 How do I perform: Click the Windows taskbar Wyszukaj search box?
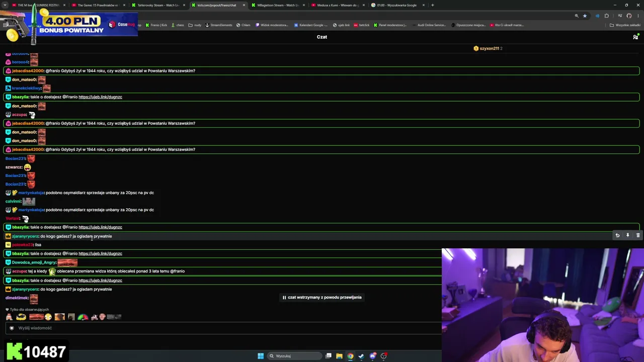[295, 356]
